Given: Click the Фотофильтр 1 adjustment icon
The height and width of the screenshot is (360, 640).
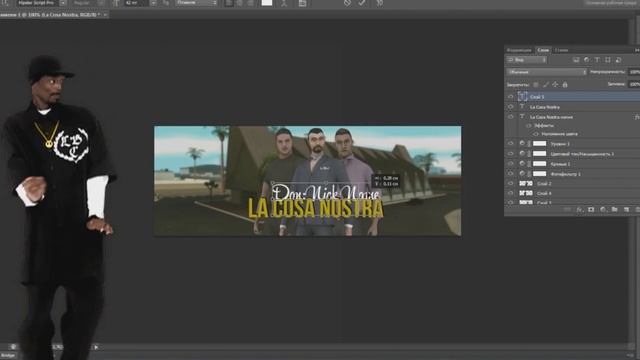Looking at the screenshot, I should (522, 174).
